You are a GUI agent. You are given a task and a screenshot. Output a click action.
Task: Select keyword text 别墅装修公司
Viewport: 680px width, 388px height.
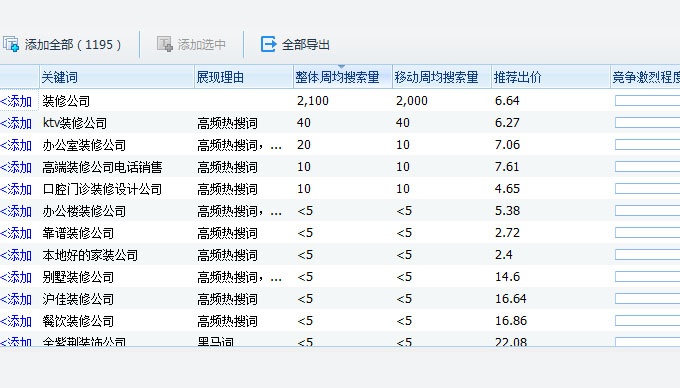coord(78,277)
